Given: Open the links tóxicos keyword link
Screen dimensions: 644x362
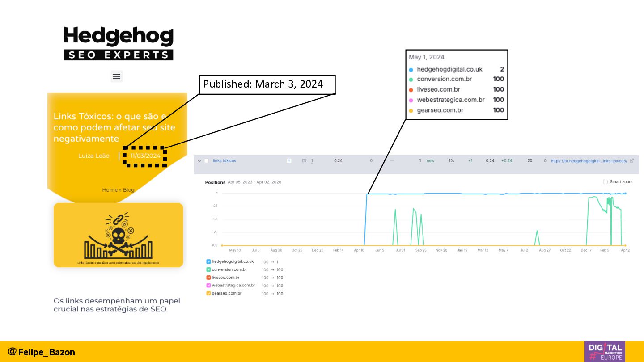Looking at the screenshot, I should pos(225,161).
